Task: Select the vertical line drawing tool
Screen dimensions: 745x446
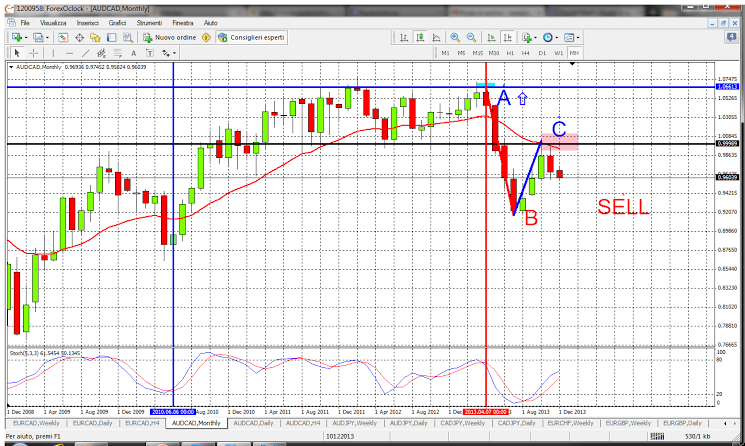Action: point(53,53)
